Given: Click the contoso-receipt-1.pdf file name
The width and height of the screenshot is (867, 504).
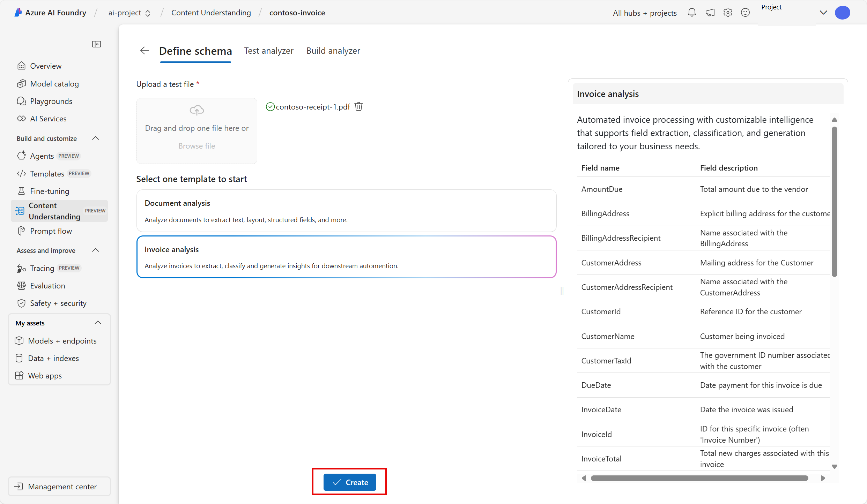Looking at the screenshot, I should (313, 107).
